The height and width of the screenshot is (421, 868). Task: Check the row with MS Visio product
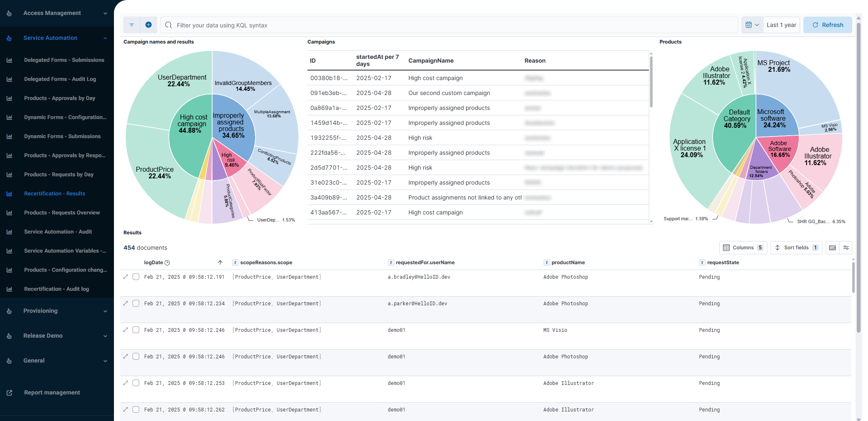136,330
